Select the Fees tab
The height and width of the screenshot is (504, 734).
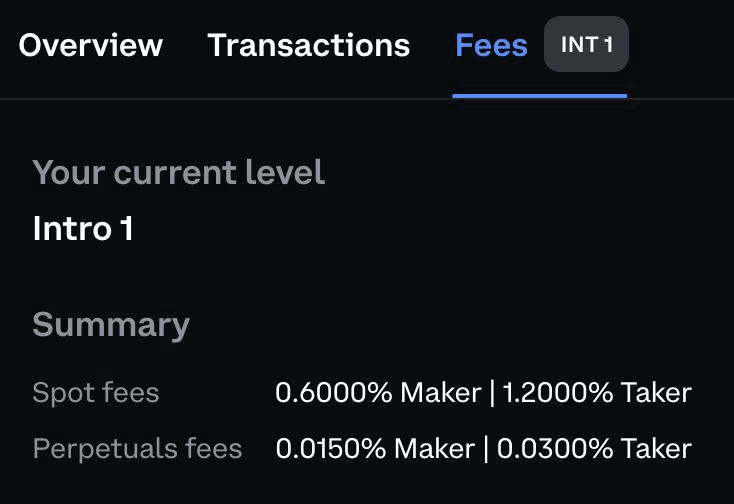pos(491,45)
